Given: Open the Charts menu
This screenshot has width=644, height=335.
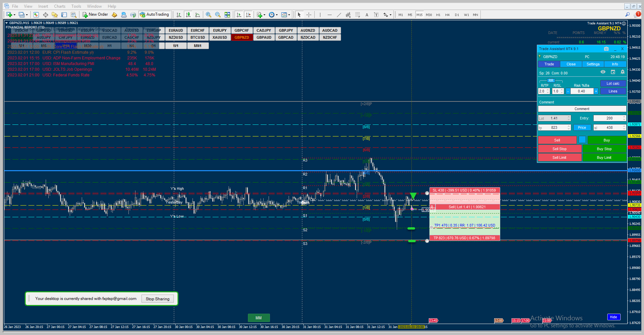Looking at the screenshot, I should pos(60,6).
